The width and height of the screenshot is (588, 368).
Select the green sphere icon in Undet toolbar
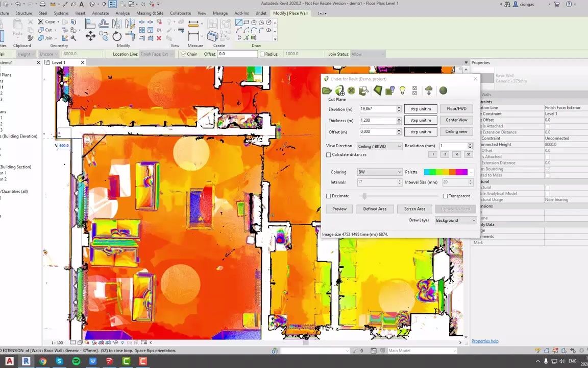coord(443,90)
